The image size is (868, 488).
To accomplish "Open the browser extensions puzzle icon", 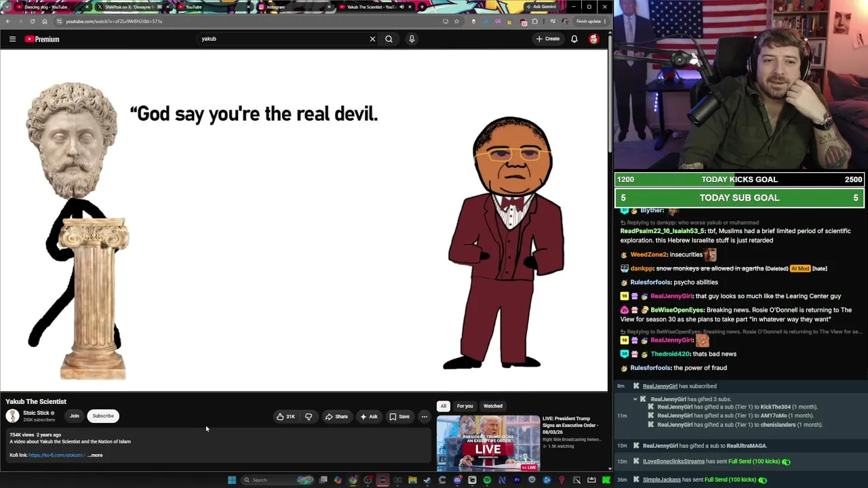I will [535, 22].
